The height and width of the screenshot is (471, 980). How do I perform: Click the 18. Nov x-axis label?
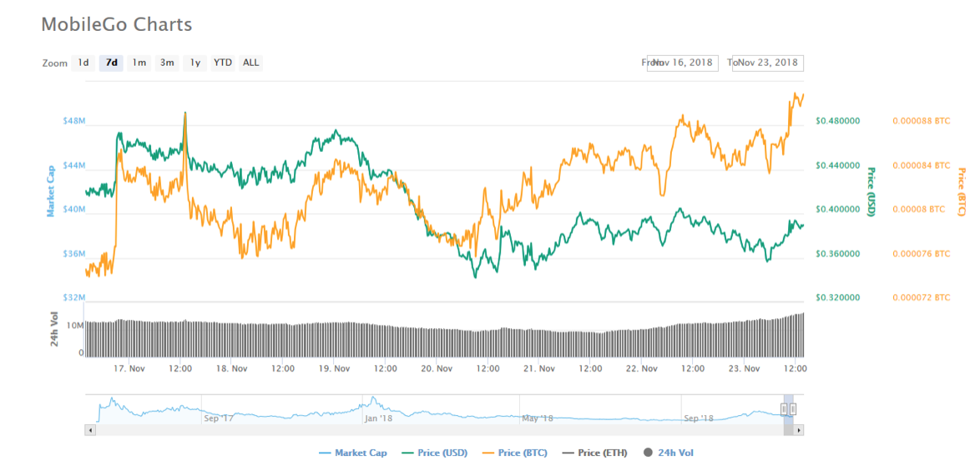(x=231, y=369)
